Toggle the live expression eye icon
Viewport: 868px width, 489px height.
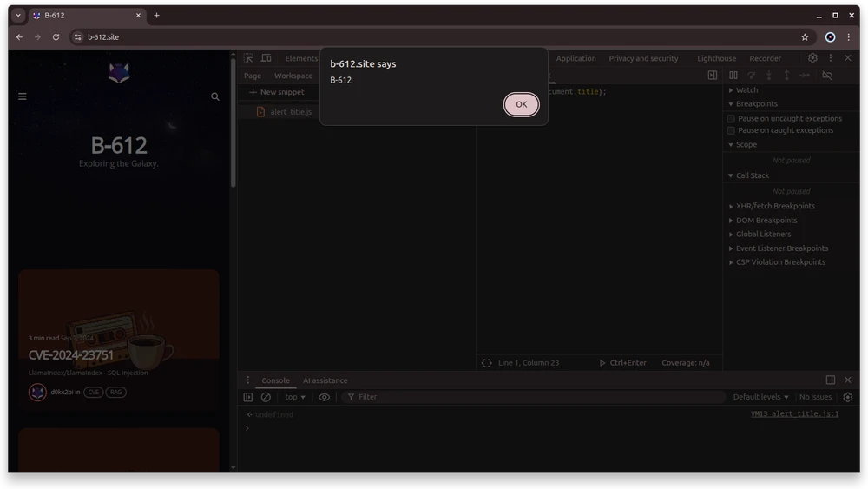coord(324,397)
